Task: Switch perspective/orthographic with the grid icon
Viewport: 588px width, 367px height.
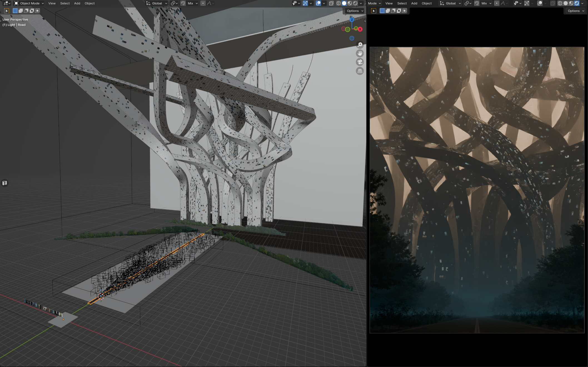Action: tap(360, 71)
